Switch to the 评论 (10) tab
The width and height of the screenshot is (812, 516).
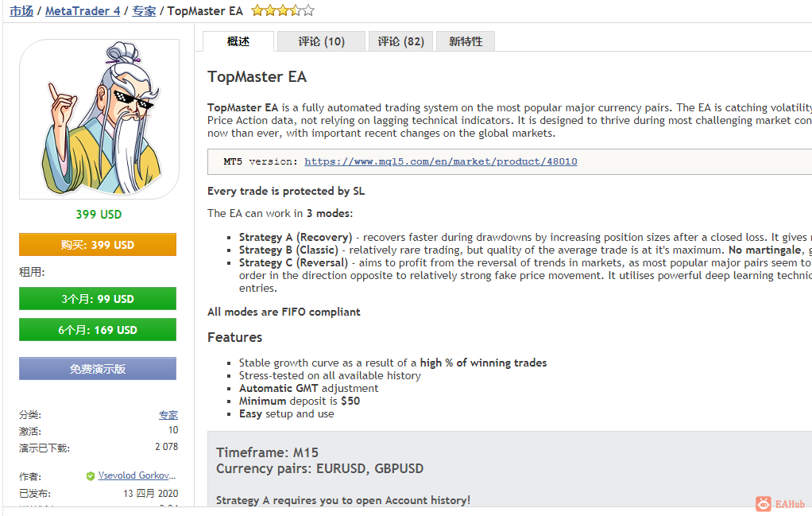click(x=321, y=41)
